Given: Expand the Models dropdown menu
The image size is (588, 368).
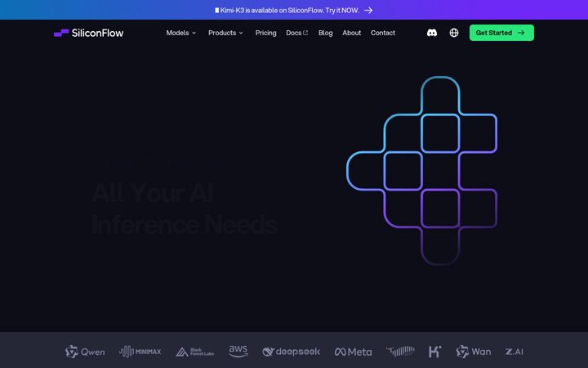Looking at the screenshot, I should [181, 33].
